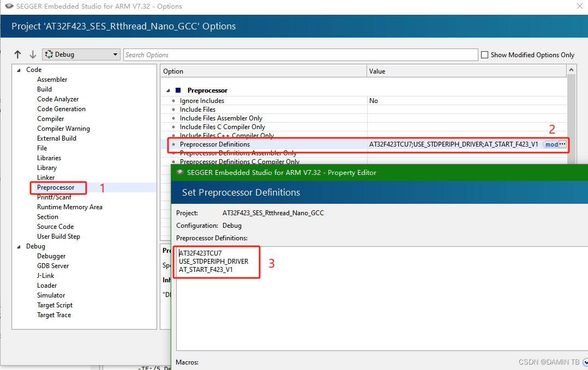Click the down arrow navigation icon
Screen dimensions: 588x370
click(x=33, y=54)
